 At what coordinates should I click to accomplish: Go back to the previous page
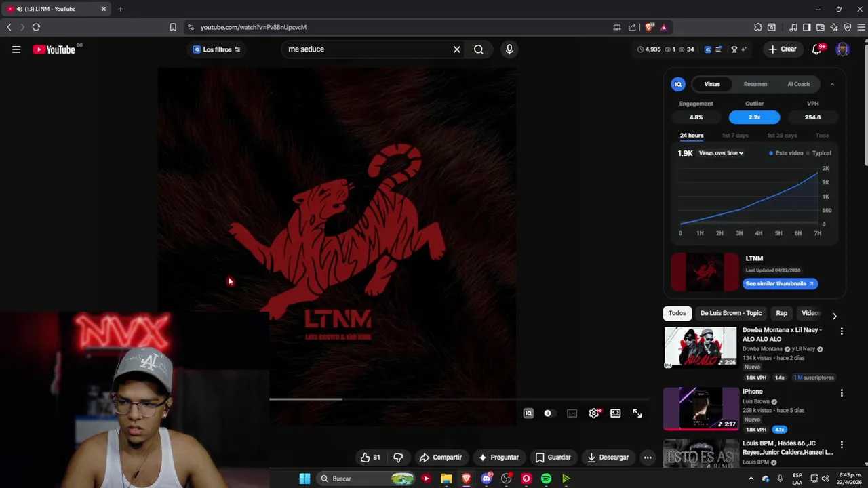pos(9,27)
